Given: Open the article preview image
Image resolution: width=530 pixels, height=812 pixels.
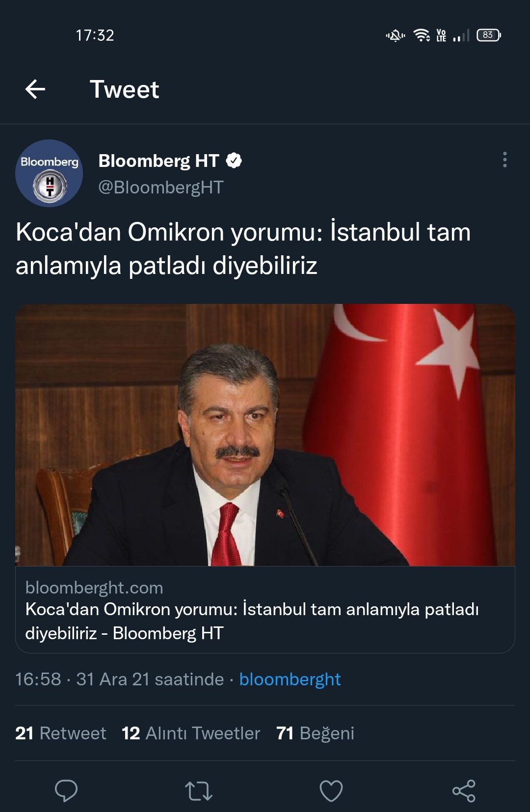Looking at the screenshot, I should (265, 435).
